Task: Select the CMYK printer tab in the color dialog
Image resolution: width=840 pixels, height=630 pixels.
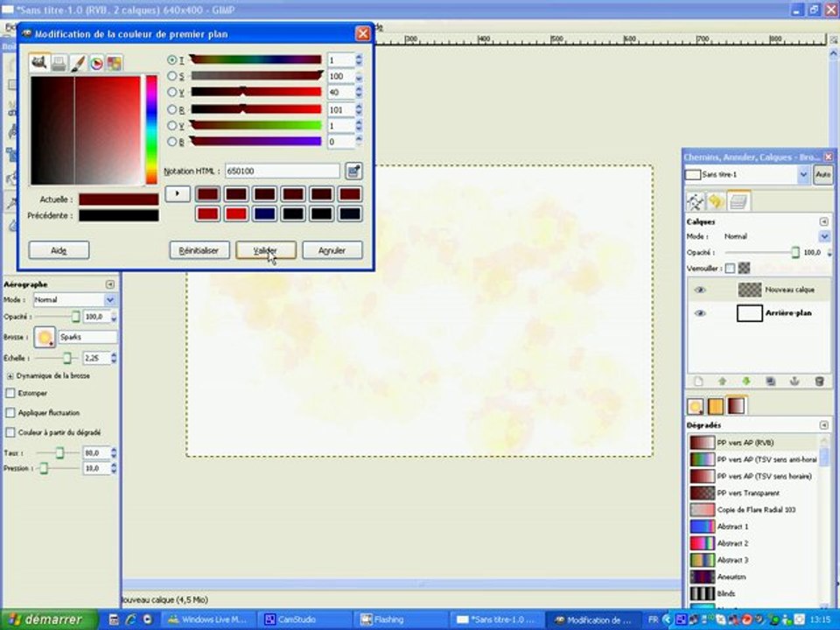Action: (x=59, y=63)
